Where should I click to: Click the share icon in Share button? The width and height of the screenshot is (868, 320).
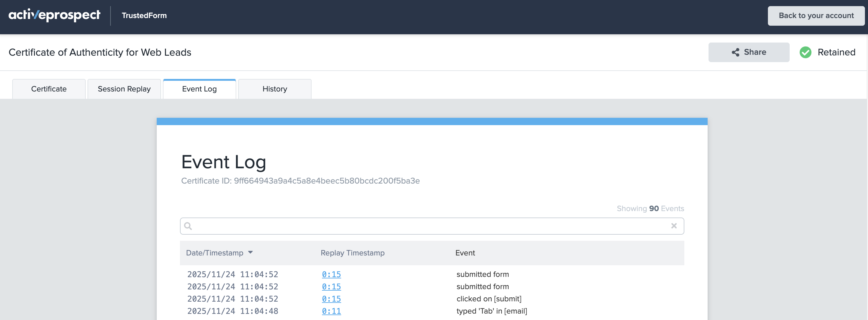735,52
